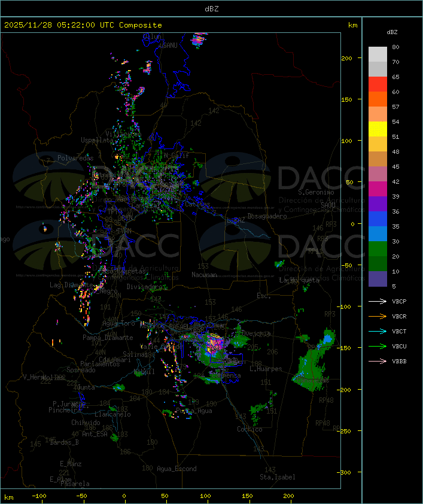423x504 pixels.
Task: Click the Chihuido place label
Action: click(x=86, y=423)
